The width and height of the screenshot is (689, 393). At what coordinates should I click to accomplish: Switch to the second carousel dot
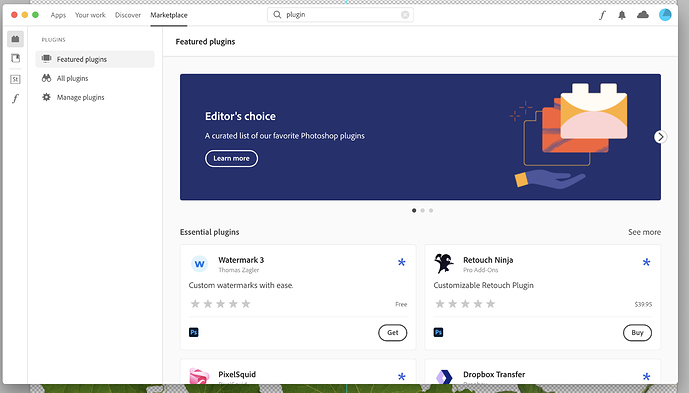pyautogui.click(x=422, y=211)
